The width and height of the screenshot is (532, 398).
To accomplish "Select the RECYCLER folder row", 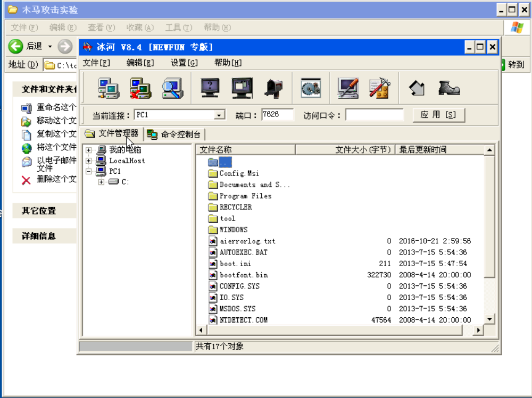I will pyautogui.click(x=230, y=207).
